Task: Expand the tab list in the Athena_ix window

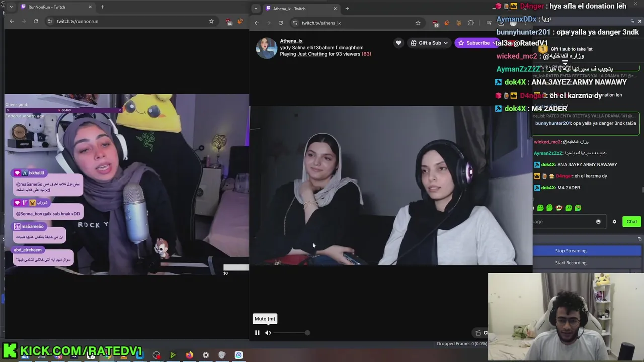Action: coord(256,8)
